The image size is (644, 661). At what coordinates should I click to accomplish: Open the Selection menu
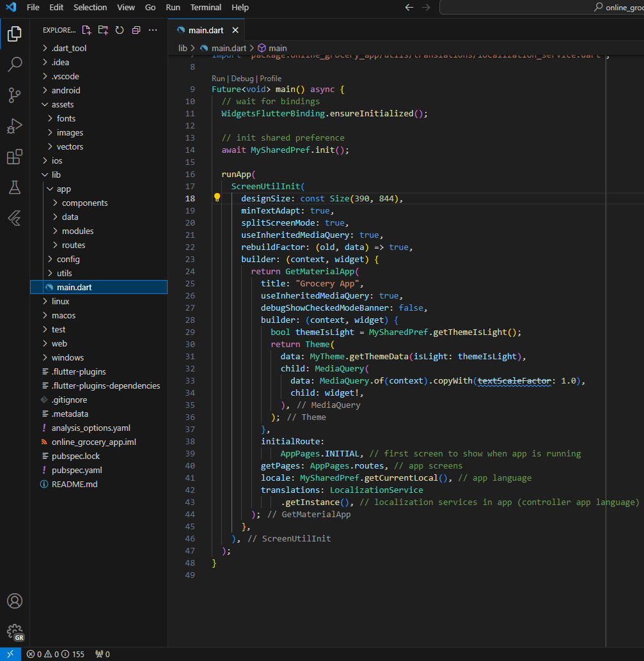[x=90, y=8]
